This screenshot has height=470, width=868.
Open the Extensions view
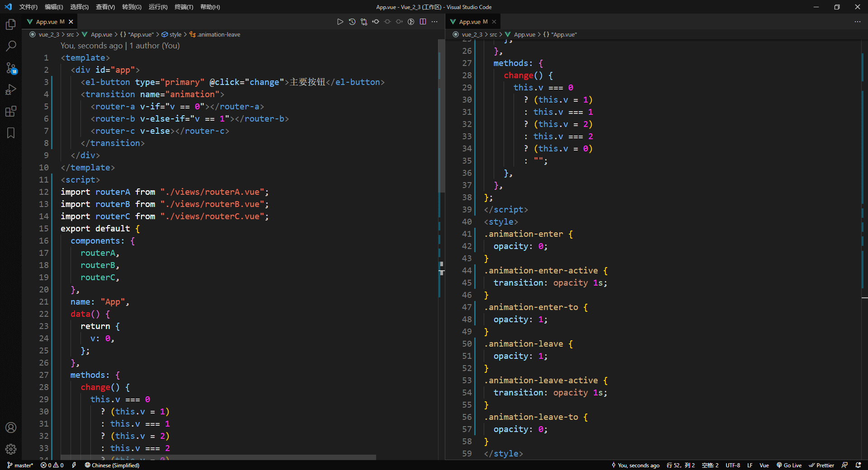point(11,111)
